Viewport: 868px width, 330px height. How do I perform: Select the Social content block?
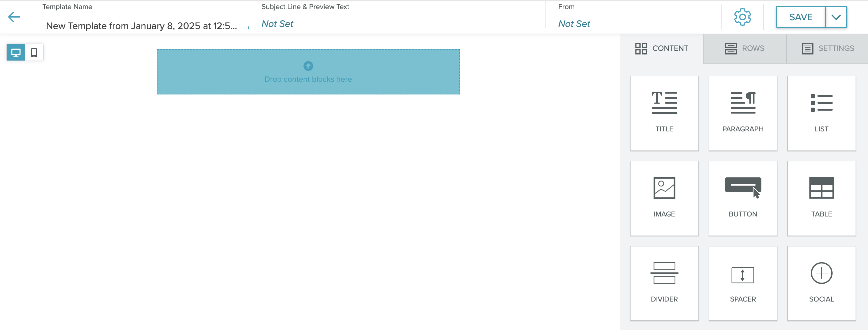tap(821, 283)
